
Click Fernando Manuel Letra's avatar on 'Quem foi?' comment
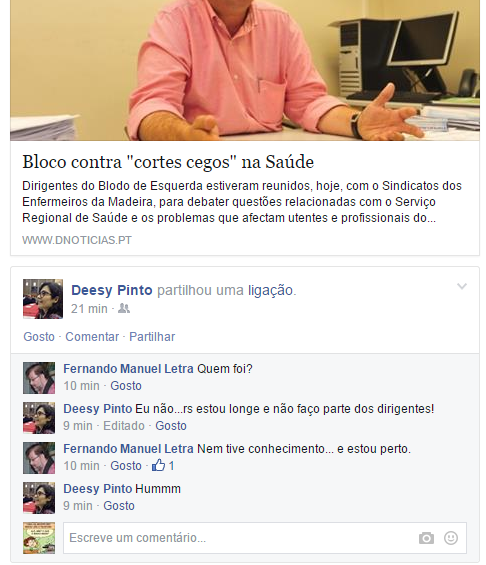[x=39, y=378]
